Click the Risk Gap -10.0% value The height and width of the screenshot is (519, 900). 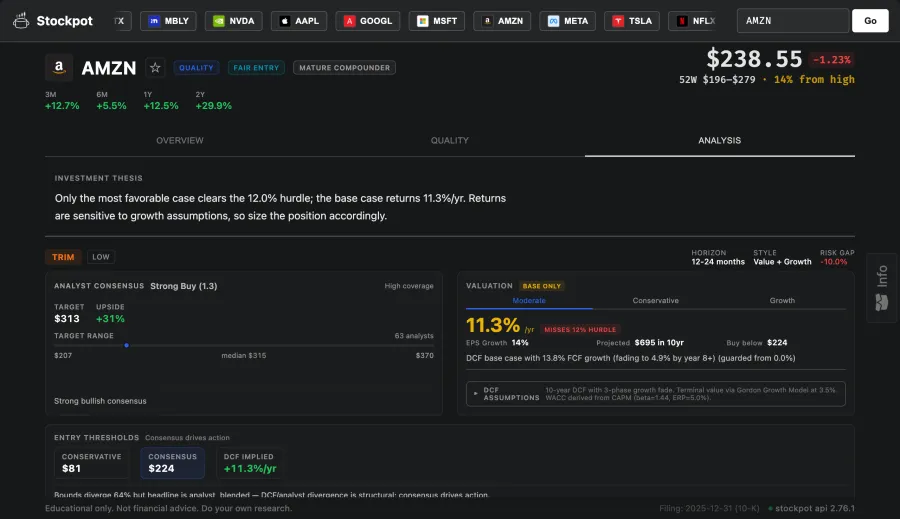tap(833, 262)
